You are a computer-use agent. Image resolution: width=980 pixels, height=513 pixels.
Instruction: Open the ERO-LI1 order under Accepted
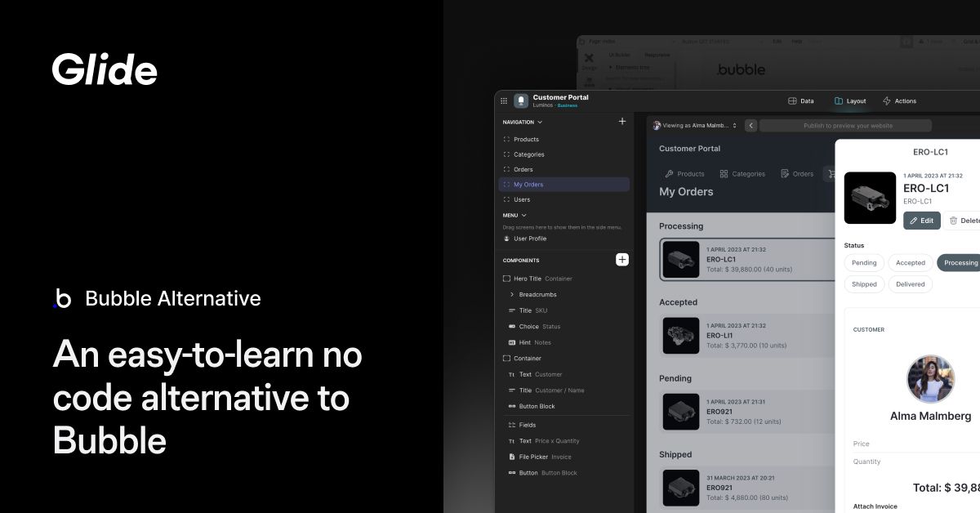pos(746,336)
